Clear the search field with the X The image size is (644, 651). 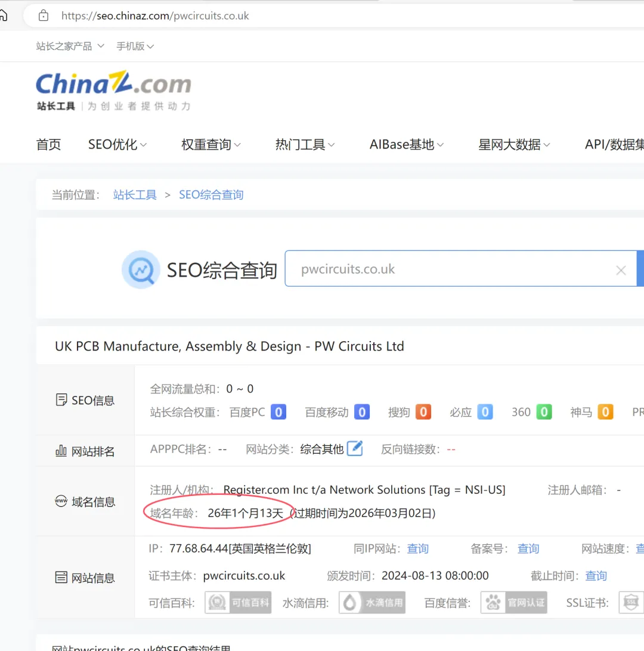pyautogui.click(x=621, y=270)
